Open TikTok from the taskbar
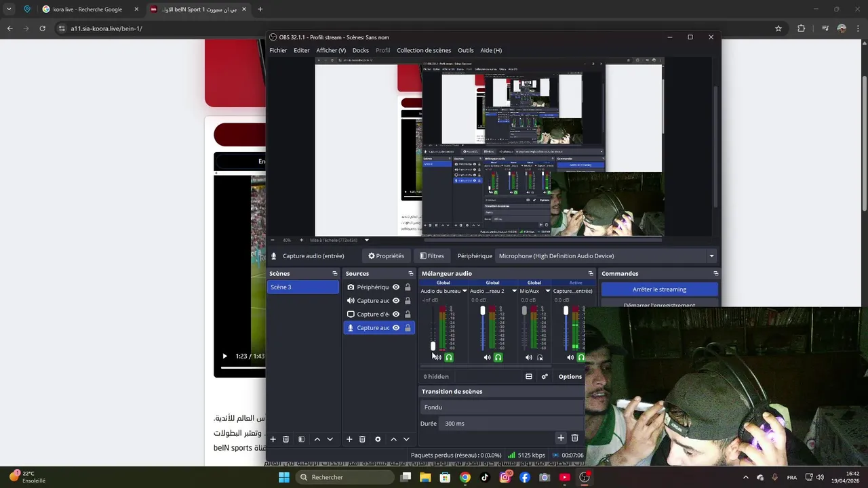This screenshot has width=868, height=488. [x=485, y=477]
